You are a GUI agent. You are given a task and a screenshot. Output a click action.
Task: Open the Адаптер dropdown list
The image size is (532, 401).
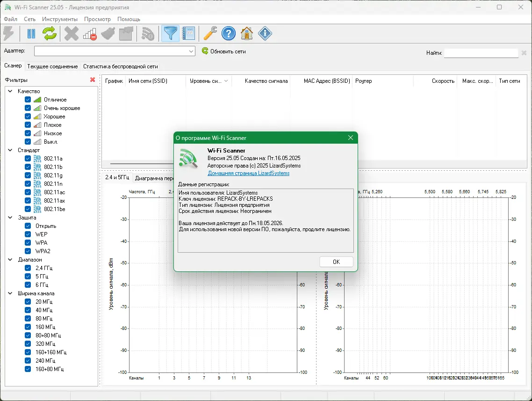click(x=191, y=51)
